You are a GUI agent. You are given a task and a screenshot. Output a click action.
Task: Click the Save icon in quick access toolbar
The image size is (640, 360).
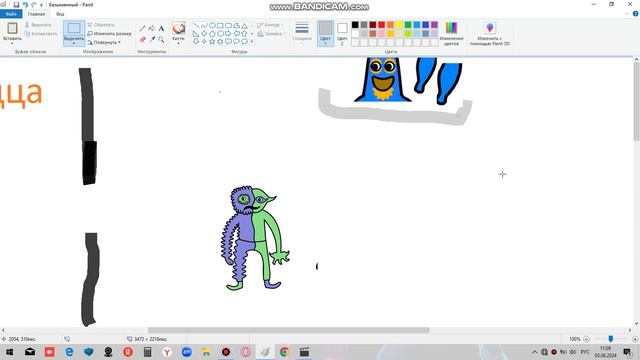pyautogui.click(x=16, y=4)
